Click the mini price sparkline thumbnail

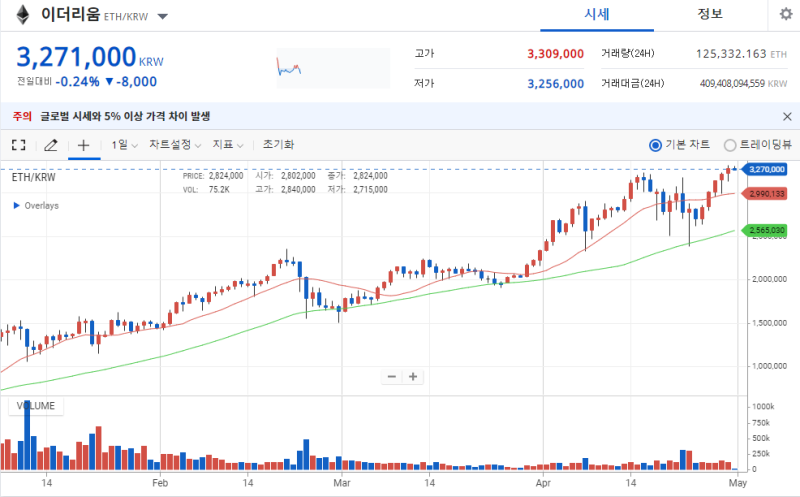[333, 68]
